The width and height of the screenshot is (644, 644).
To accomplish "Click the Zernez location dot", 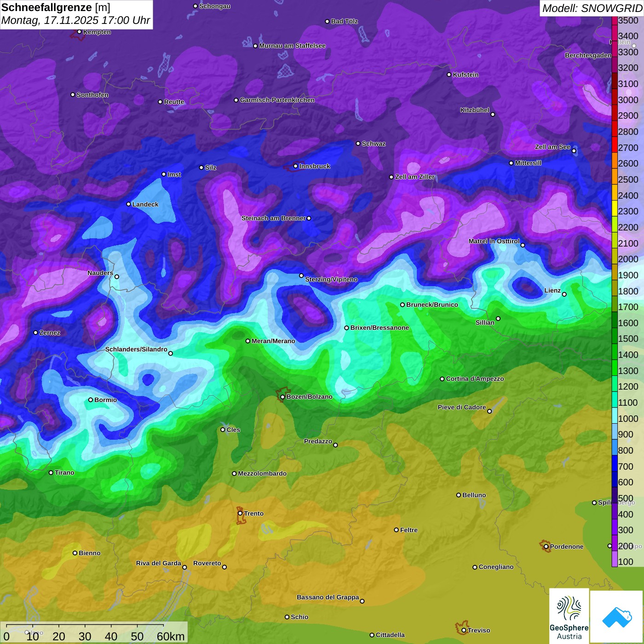I will [36, 333].
